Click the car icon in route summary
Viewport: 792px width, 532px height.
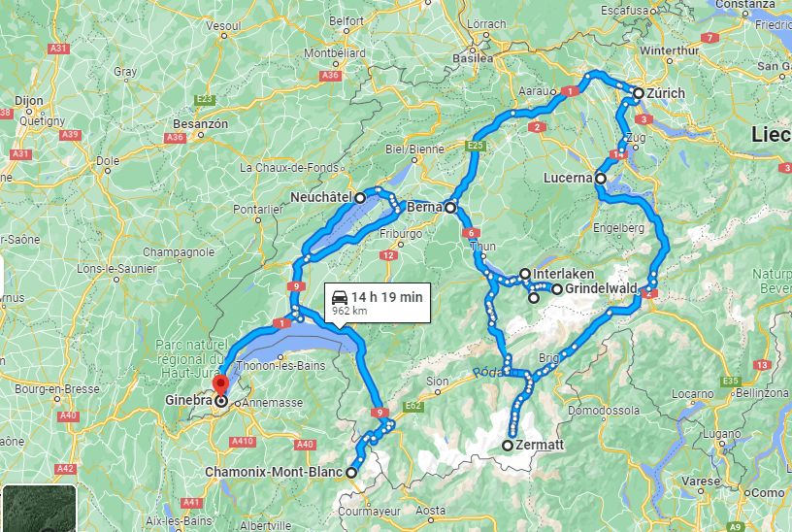pyautogui.click(x=340, y=297)
